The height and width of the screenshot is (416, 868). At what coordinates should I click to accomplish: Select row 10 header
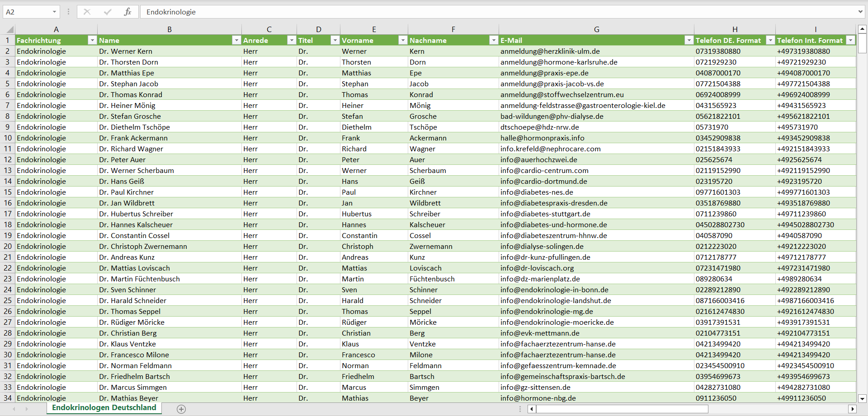[x=8, y=138]
